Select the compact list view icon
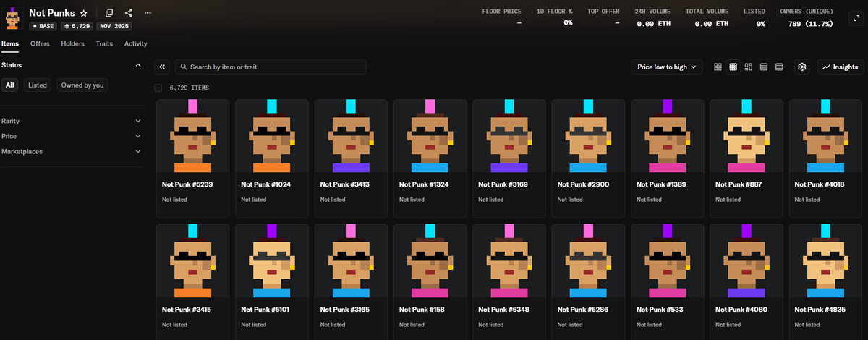868x340 pixels. coord(779,67)
